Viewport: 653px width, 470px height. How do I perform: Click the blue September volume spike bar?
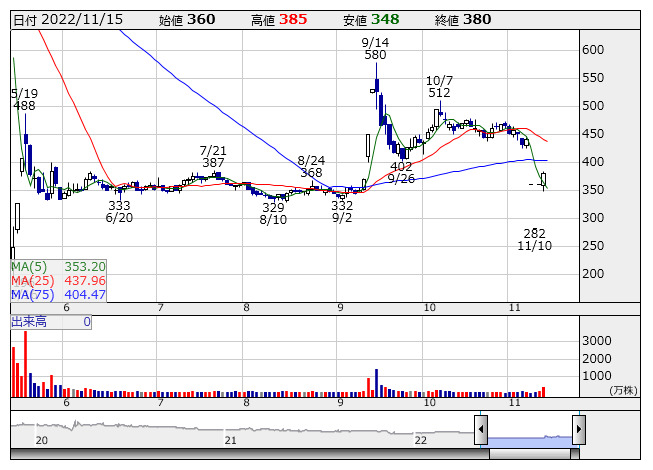click(376, 383)
